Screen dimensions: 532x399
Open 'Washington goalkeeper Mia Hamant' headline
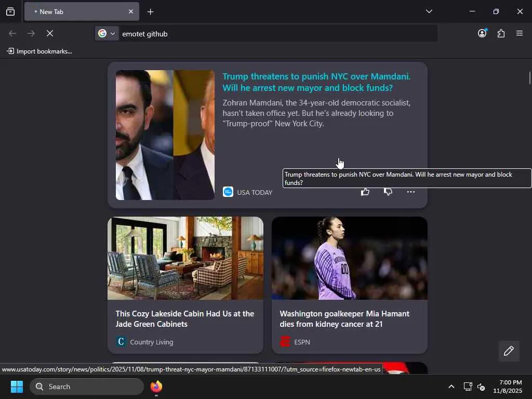(344, 318)
